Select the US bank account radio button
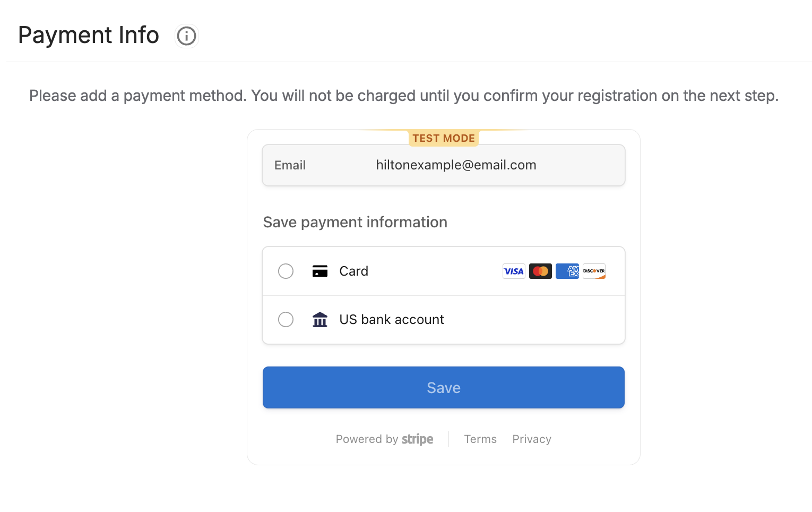 click(x=286, y=320)
